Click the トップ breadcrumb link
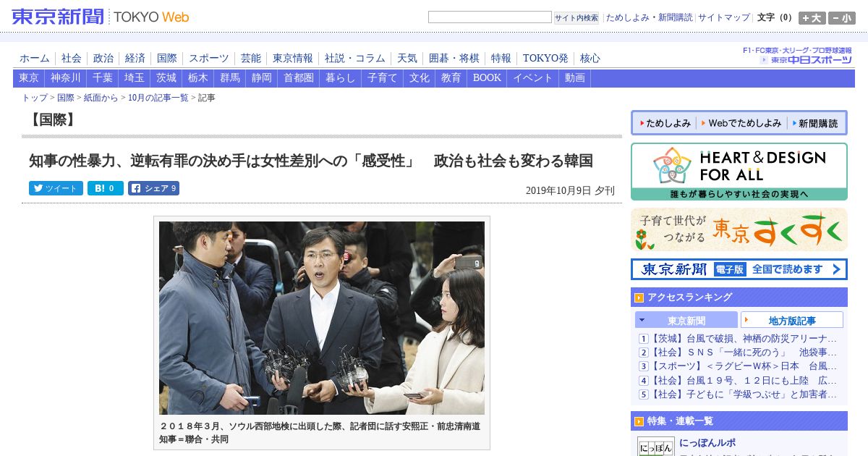Image resolution: width=868 pixels, height=456 pixels. coord(35,98)
